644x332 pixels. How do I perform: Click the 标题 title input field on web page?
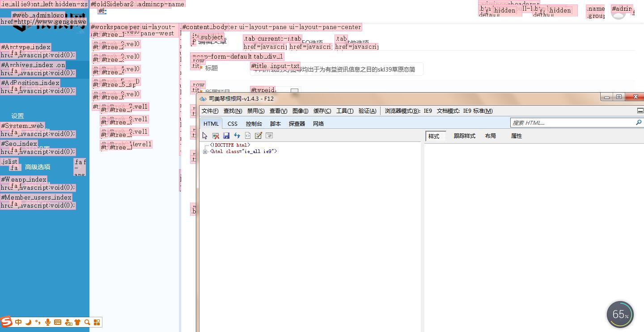click(x=336, y=69)
